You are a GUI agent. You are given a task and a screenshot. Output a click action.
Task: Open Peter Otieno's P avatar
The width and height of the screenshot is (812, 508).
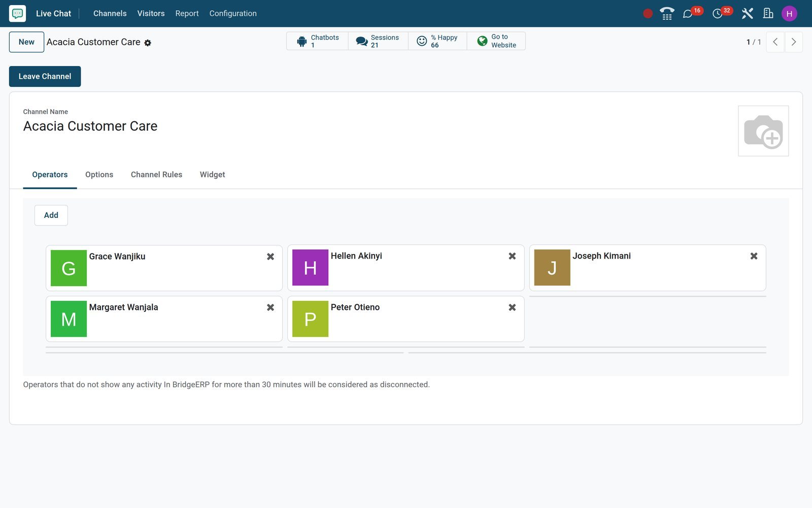pyautogui.click(x=310, y=319)
